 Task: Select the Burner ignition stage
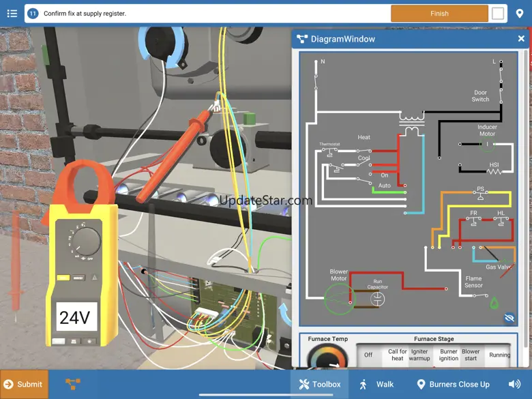[449, 355]
